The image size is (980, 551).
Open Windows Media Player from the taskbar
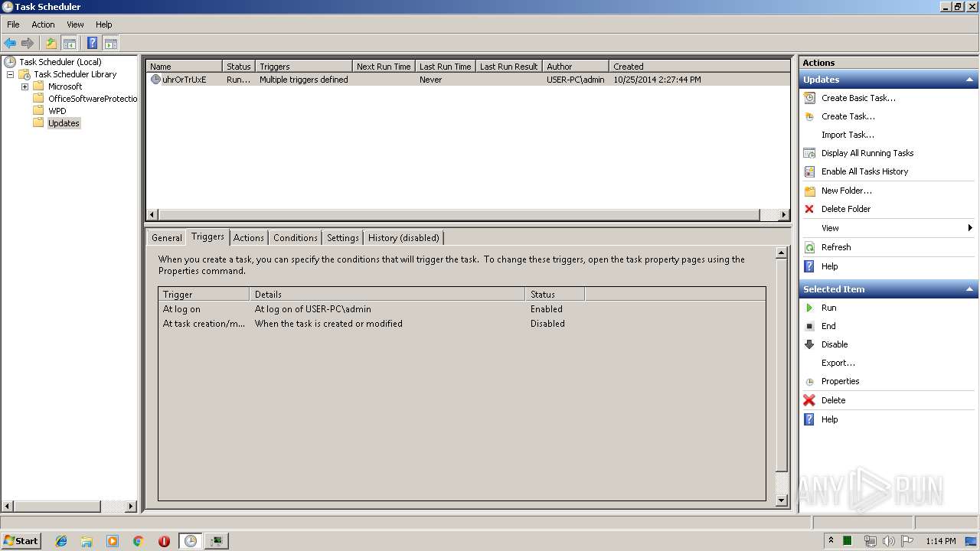tap(113, 541)
